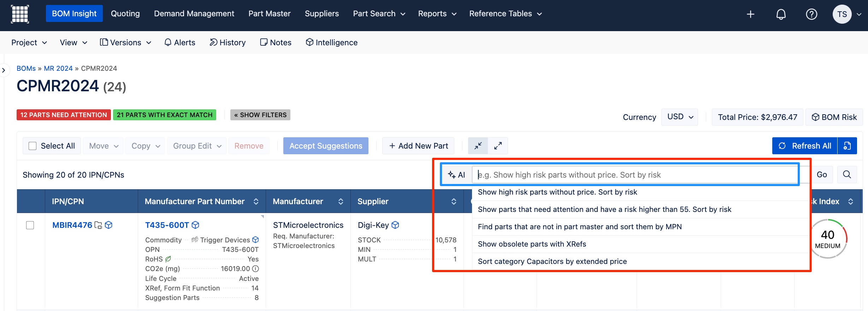This screenshot has height=311, width=868.
Task: Open the USD currency dropdown
Action: pyautogui.click(x=680, y=117)
